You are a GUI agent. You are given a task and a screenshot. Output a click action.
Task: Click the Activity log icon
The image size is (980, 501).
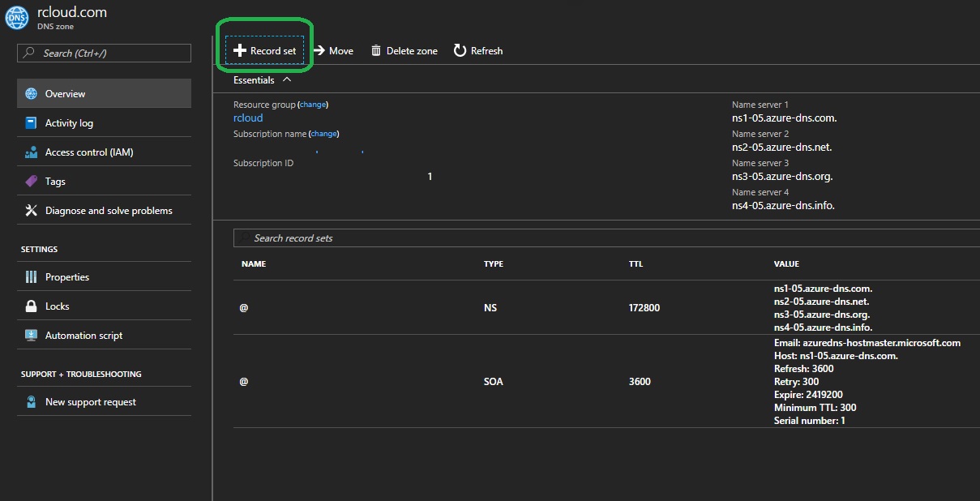pyautogui.click(x=32, y=123)
